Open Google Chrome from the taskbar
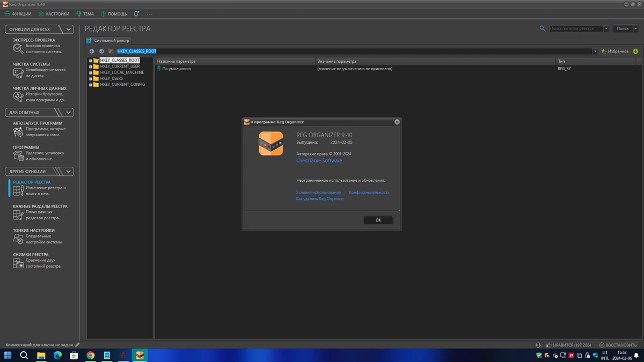Viewport: 644px width, 362px height. point(91,355)
